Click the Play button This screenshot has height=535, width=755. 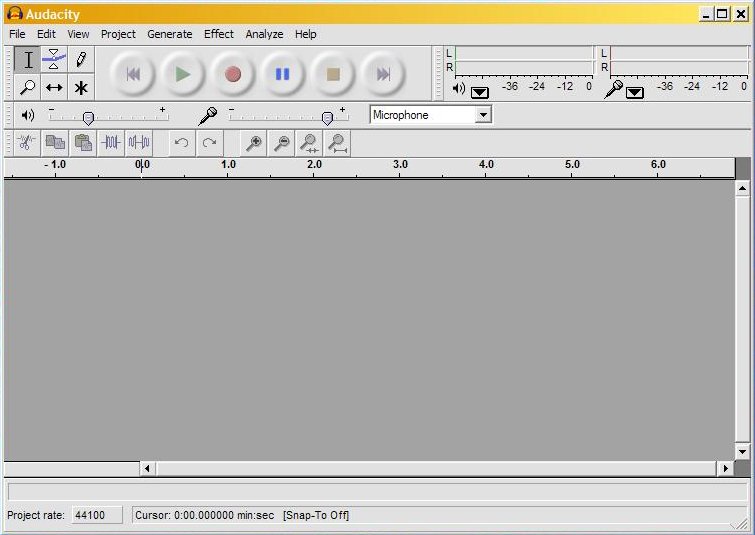[182, 74]
